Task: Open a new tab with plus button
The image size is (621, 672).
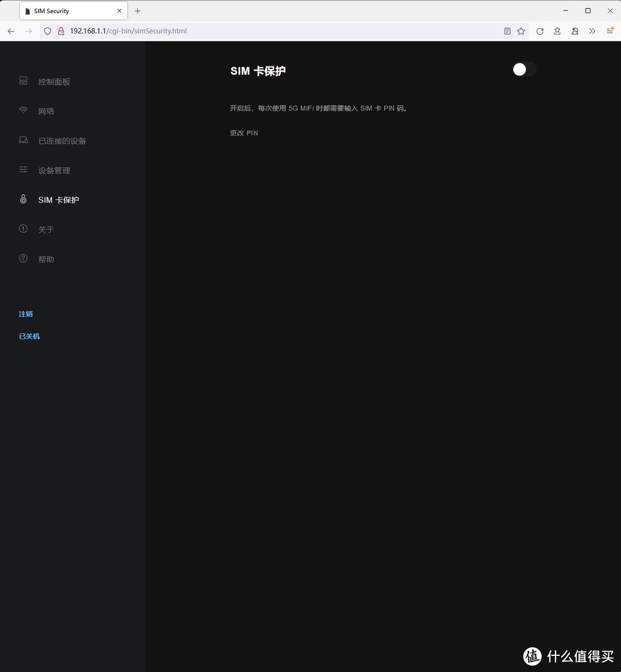Action: coord(137,11)
